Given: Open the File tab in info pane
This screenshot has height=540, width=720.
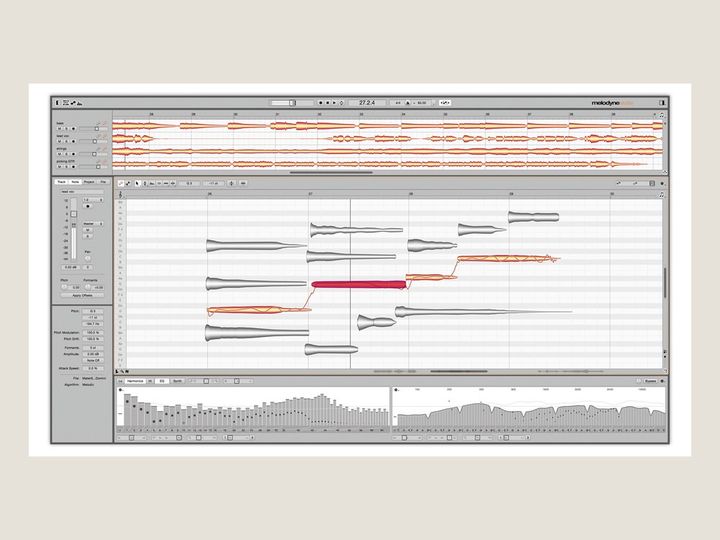Looking at the screenshot, I should coord(103,182).
